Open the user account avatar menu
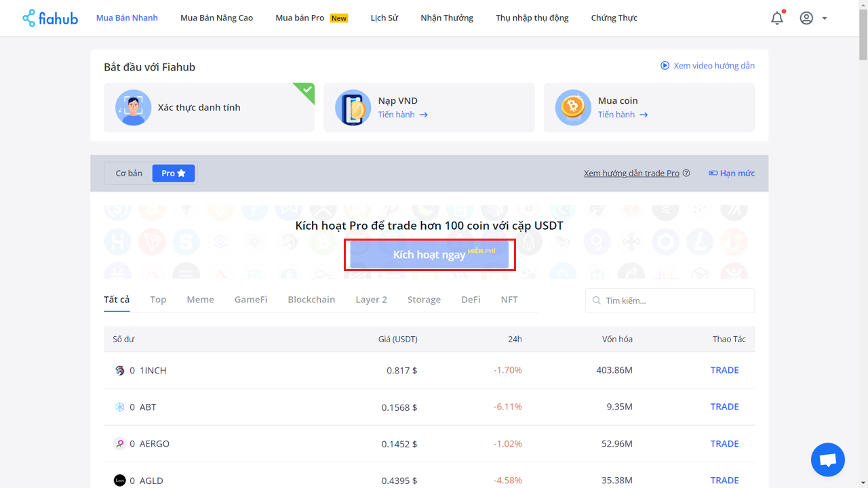Screen dimensions: 868x488 point(806,18)
